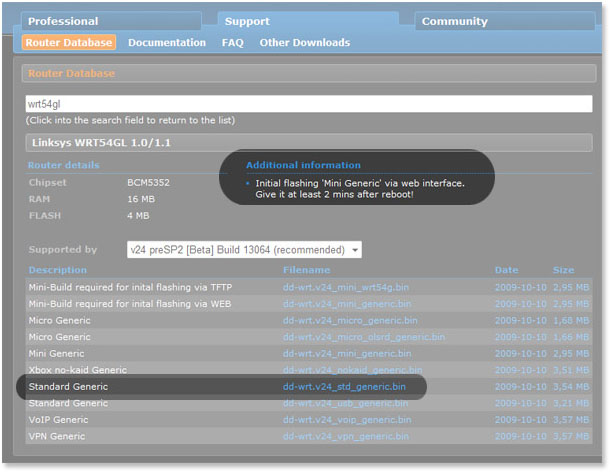Select the Linksys WRT54GL 1.0/1.1 header row
The height and width of the screenshot is (472, 610).
[309, 143]
